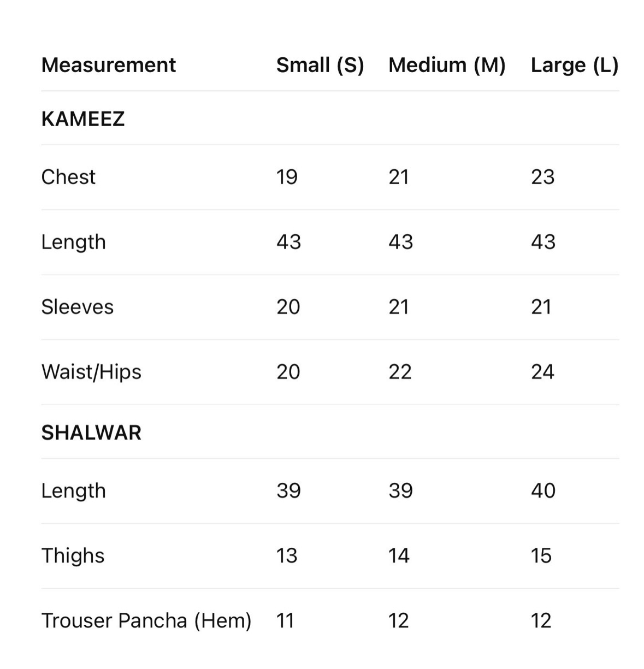This screenshot has width=644, height=669.
Task: Select the Trouser Pancha (Hem) label
Action: (146, 620)
